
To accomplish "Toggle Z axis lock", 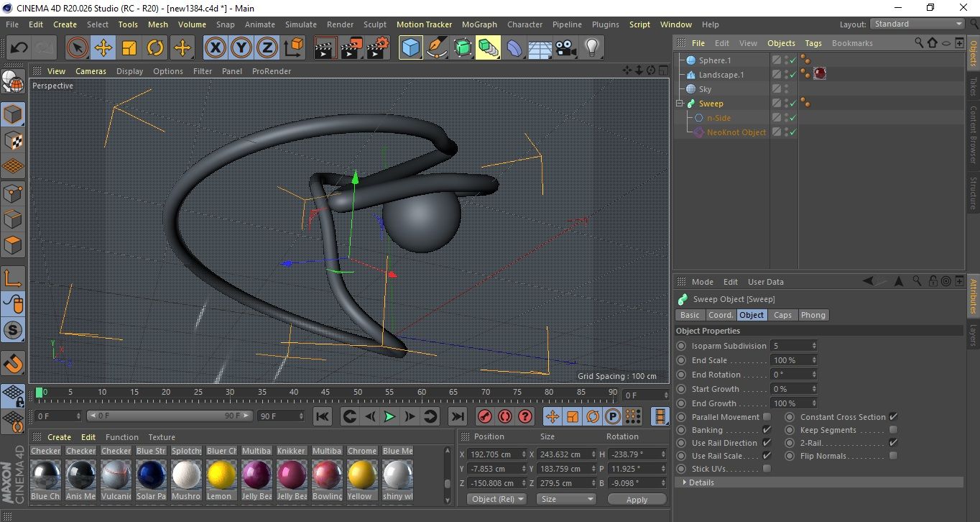I will [267, 48].
